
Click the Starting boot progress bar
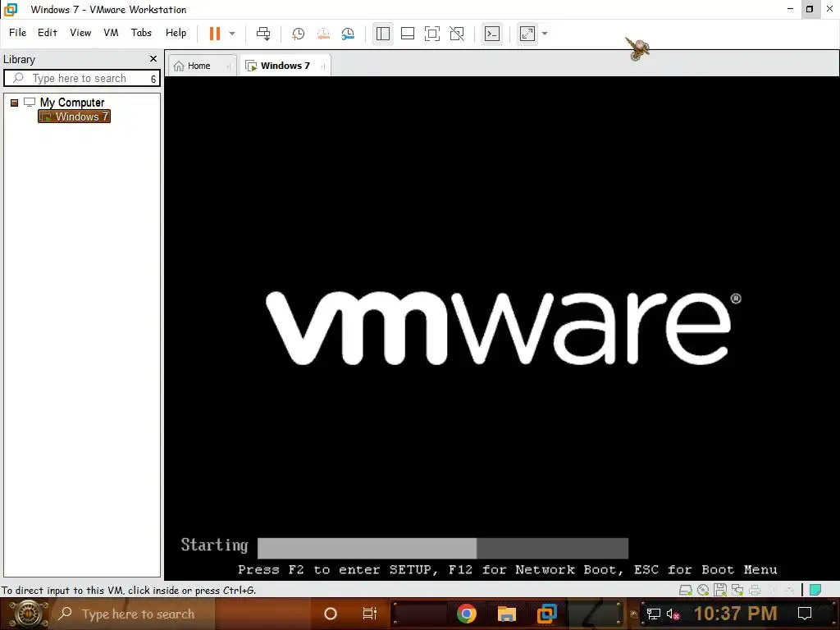pyautogui.click(x=442, y=548)
